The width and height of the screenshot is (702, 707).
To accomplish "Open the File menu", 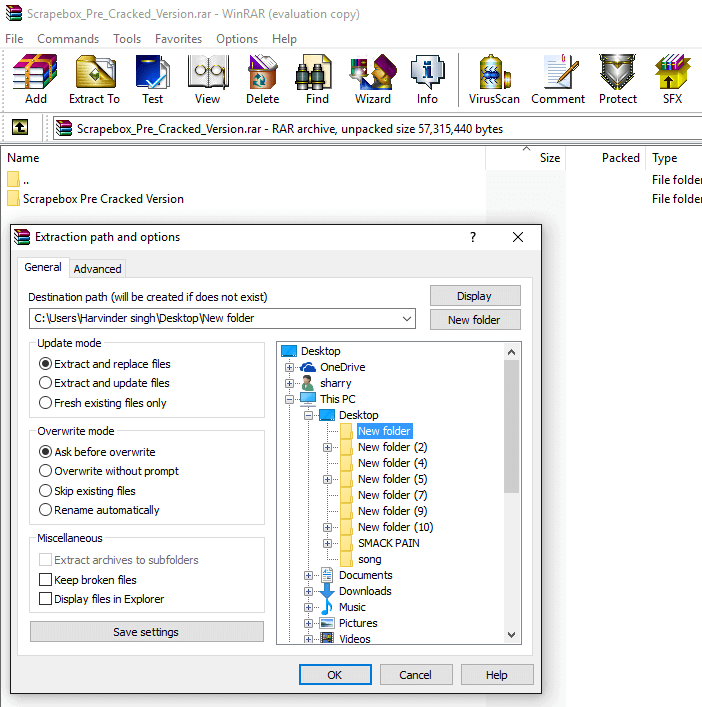I will (x=14, y=39).
